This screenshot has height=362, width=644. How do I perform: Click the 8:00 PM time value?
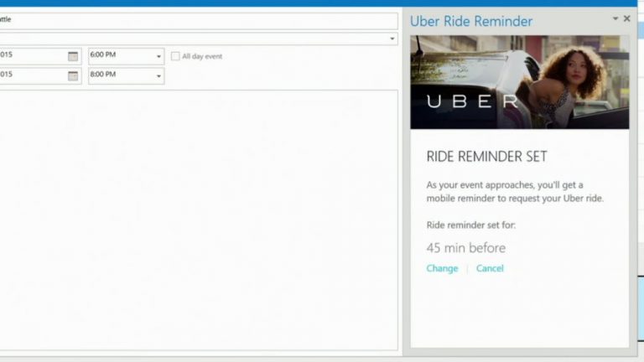102,75
